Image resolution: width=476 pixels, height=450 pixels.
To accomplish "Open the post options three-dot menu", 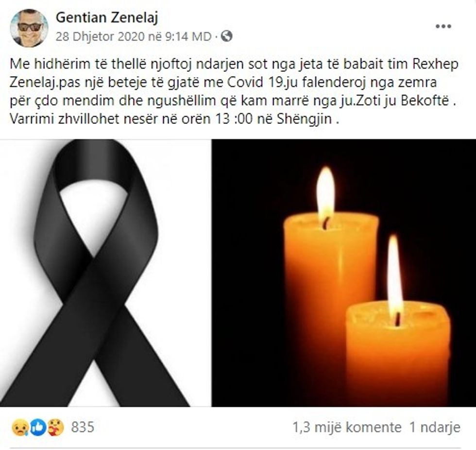I will coord(443,26).
